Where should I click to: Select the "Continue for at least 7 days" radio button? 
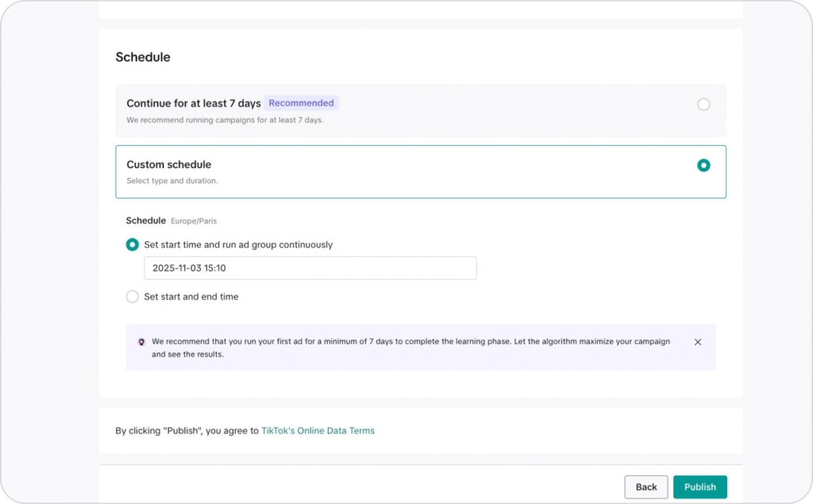[703, 104]
